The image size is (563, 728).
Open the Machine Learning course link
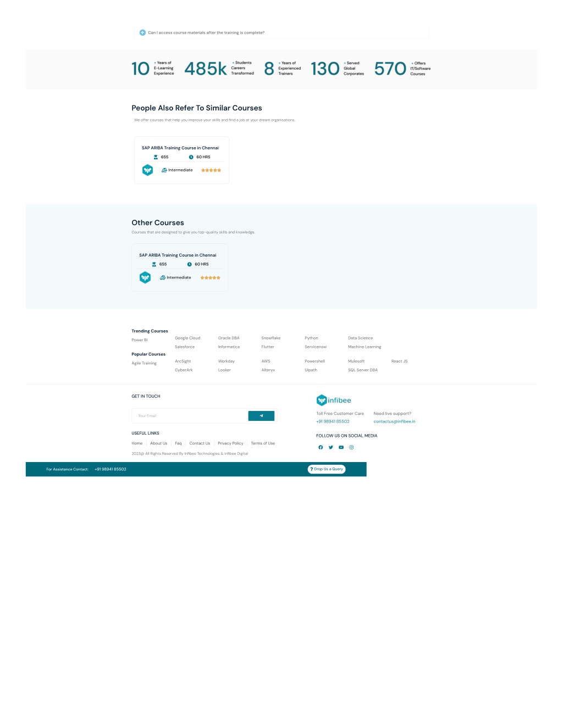point(365,347)
